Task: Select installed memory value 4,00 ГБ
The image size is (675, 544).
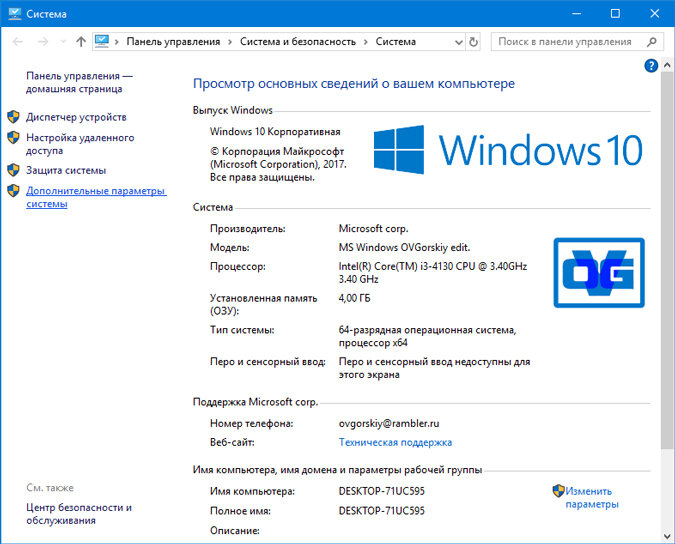Action: [x=354, y=298]
